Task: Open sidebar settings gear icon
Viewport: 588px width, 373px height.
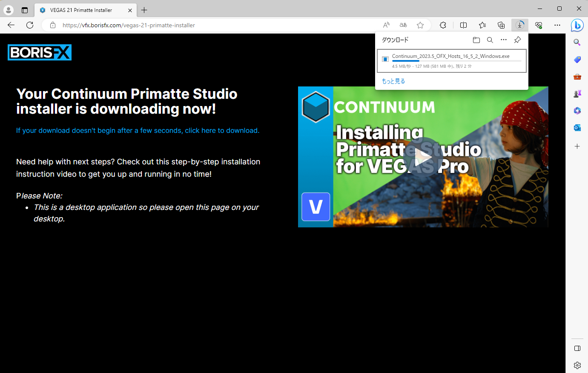Action: click(x=577, y=365)
